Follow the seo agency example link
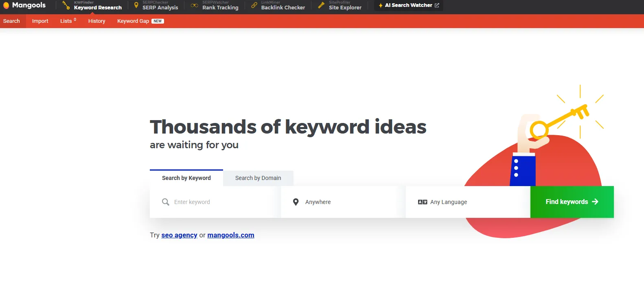 (x=179, y=235)
